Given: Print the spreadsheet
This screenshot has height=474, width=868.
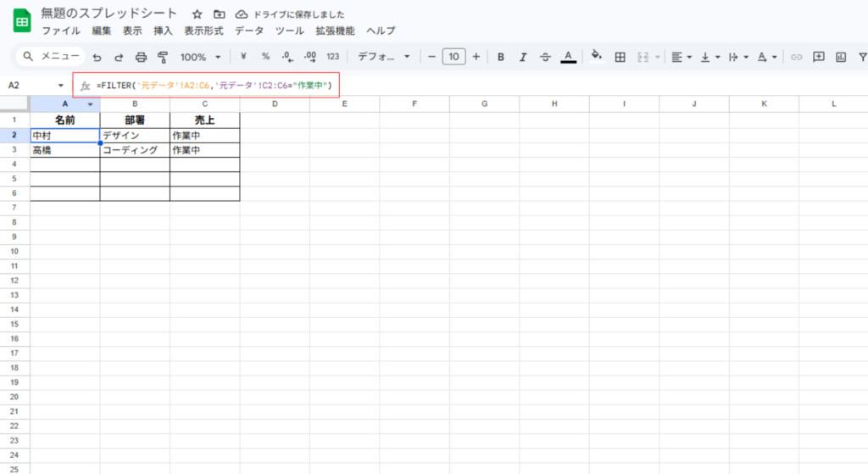Looking at the screenshot, I should click(x=142, y=57).
